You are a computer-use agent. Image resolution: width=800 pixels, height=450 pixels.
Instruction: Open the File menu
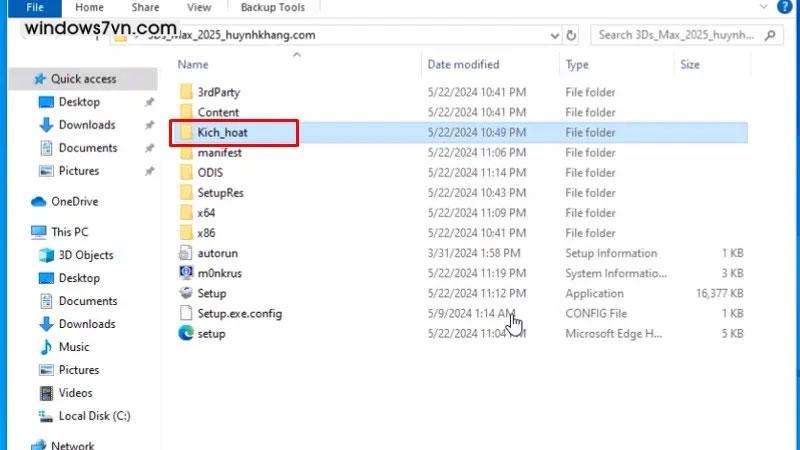34,8
